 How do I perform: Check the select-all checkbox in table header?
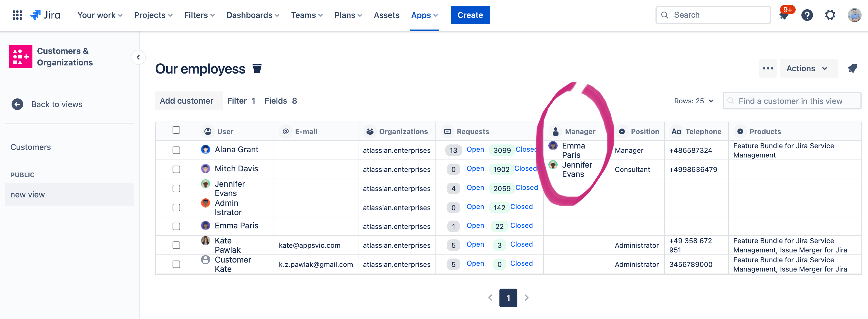176,130
